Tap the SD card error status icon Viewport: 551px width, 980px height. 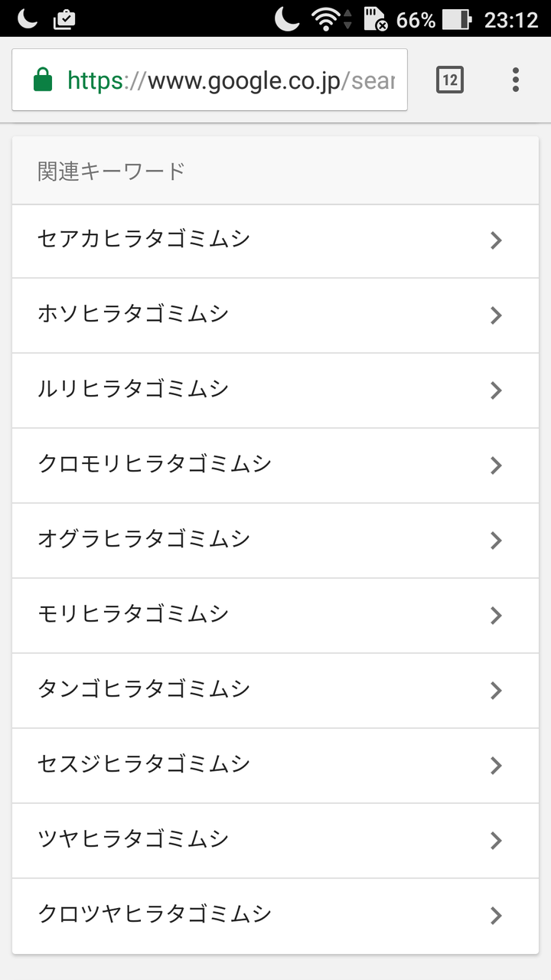point(374,19)
